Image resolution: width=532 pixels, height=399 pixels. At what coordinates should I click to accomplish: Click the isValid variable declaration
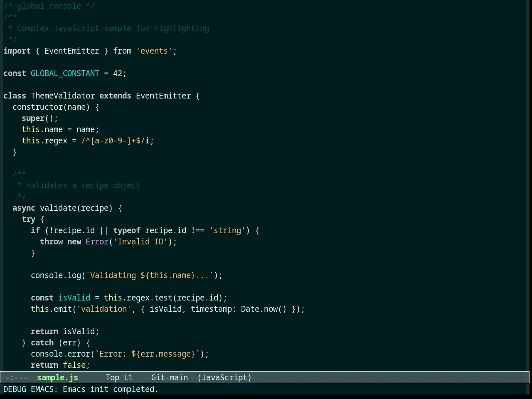[x=74, y=298]
